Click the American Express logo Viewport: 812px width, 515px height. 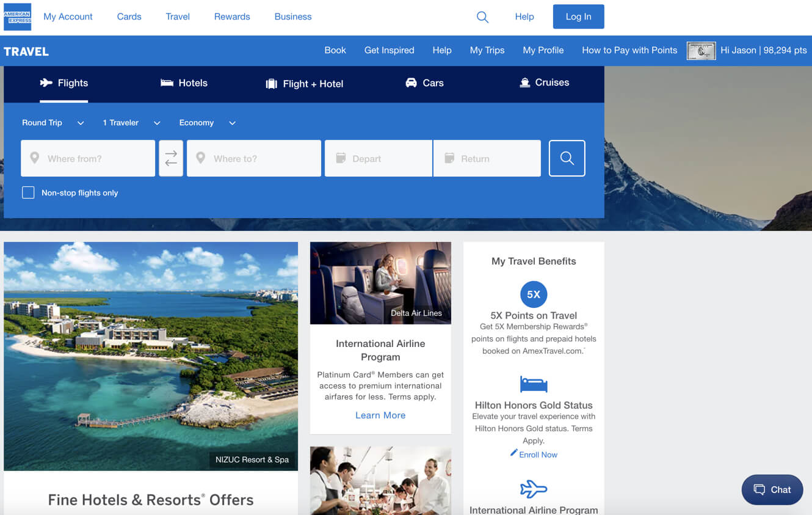(x=17, y=17)
